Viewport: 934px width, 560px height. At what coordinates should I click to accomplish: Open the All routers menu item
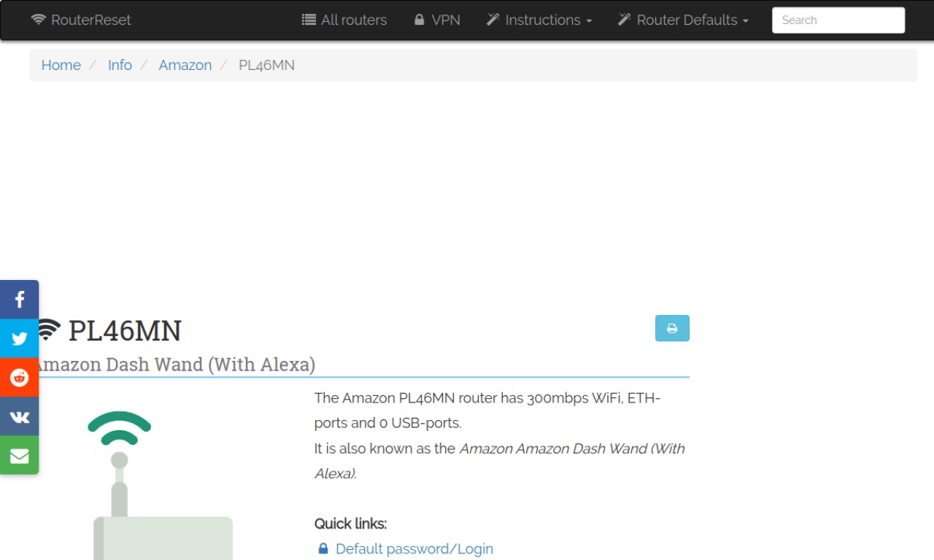344,20
